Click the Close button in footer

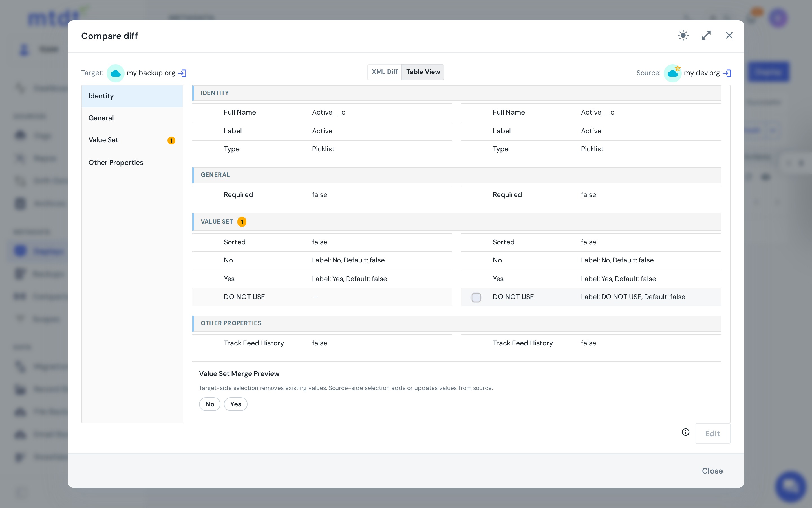712,471
